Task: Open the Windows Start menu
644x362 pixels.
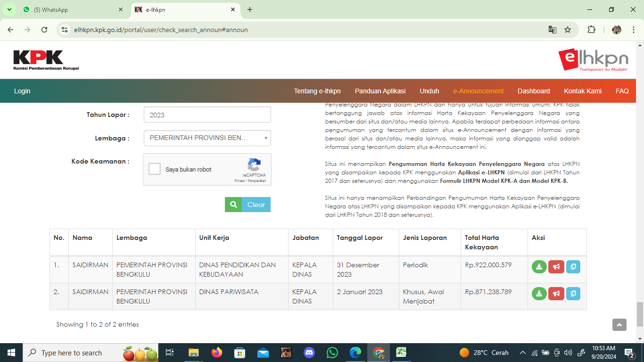Action: [11, 353]
